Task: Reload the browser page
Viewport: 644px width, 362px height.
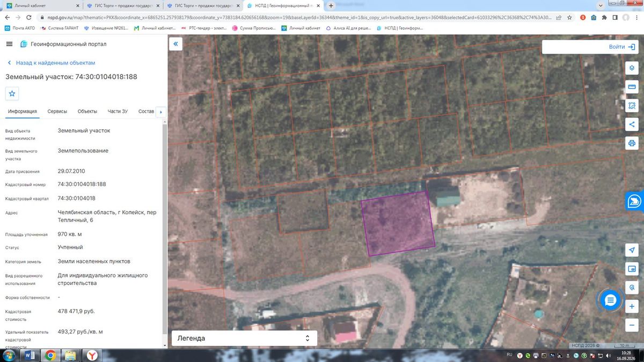Action: (x=28, y=17)
